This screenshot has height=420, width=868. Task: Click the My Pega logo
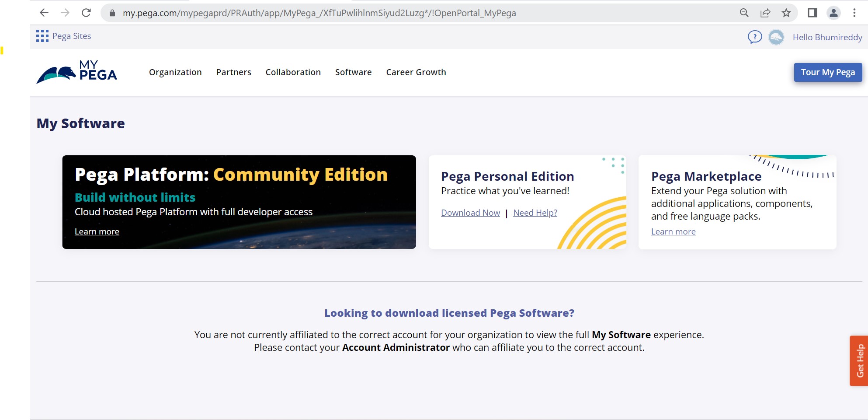coord(78,72)
